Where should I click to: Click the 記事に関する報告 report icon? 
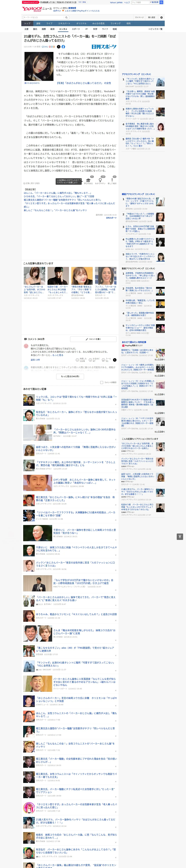[x=32, y=183]
